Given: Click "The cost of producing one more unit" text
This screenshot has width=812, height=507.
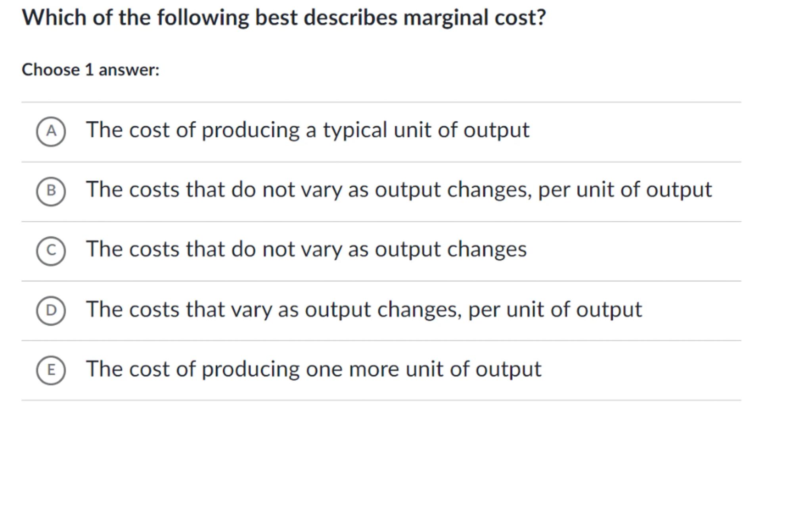Looking at the screenshot, I should pyautogui.click(x=313, y=369).
